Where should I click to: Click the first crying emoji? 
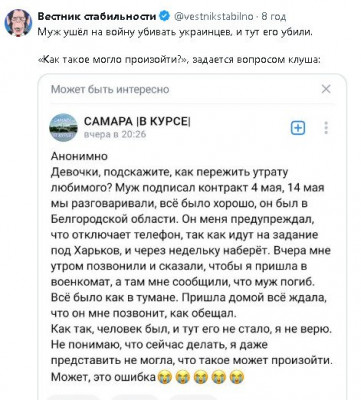[x=165, y=377]
